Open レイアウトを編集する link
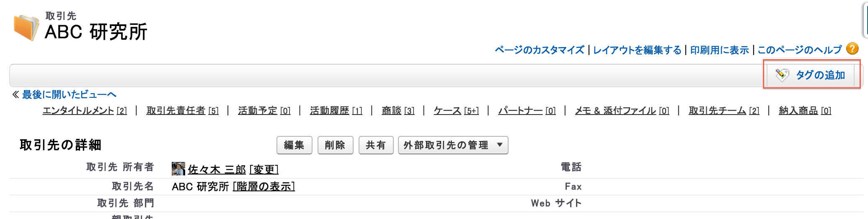The width and height of the screenshot is (868, 219). pyautogui.click(x=637, y=50)
